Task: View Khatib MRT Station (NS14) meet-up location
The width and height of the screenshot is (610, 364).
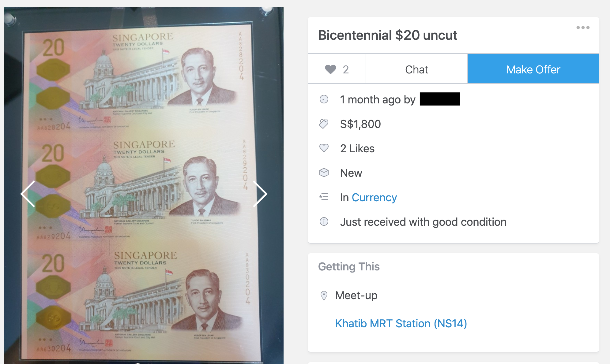Action: (x=401, y=323)
